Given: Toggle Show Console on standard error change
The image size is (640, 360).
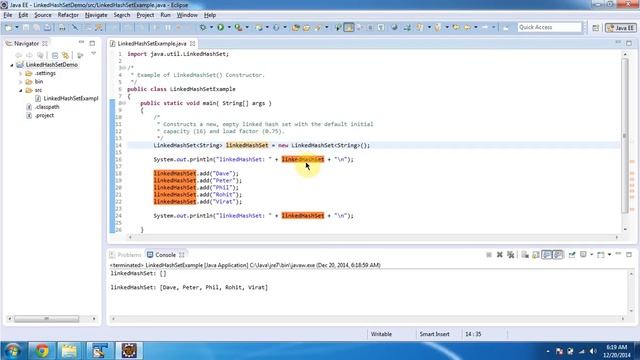Looking at the screenshot, I should pos(558,255).
